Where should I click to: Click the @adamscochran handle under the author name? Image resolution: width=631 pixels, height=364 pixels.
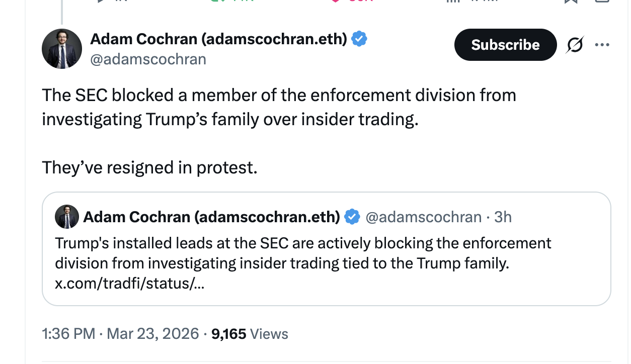pyautogui.click(x=148, y=59)
